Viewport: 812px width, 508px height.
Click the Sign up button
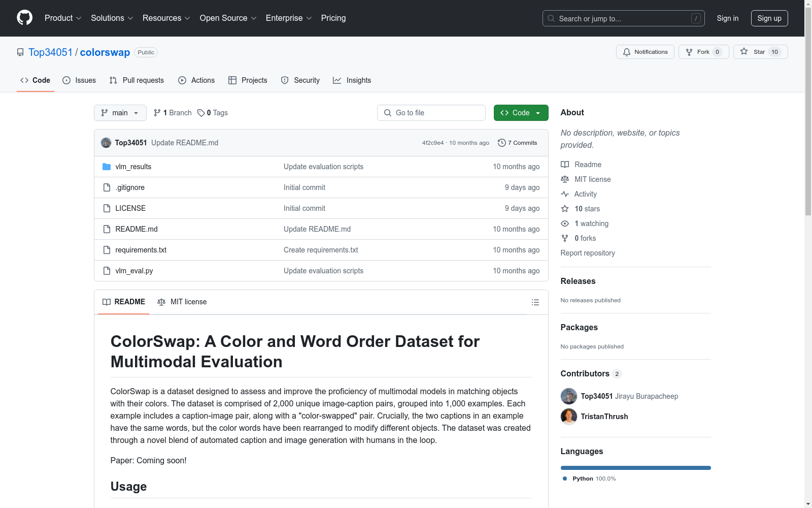click(x=769, y=18)
